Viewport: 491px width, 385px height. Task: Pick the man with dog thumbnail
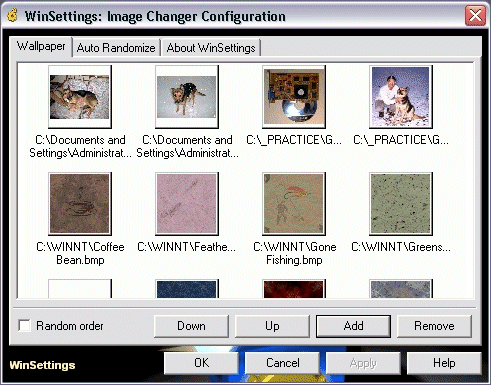coord(401,97)
